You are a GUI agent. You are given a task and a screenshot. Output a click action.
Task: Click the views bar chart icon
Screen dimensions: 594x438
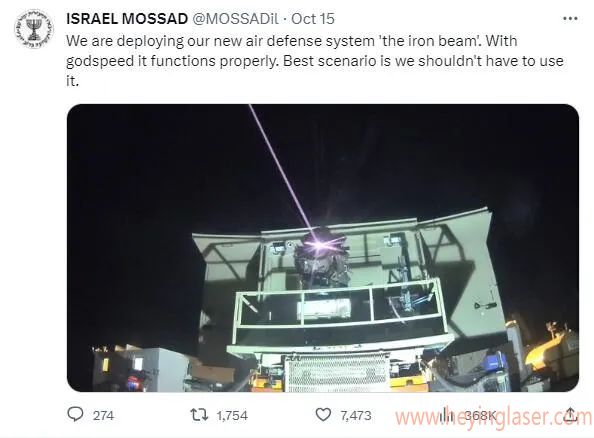[446, 415]
